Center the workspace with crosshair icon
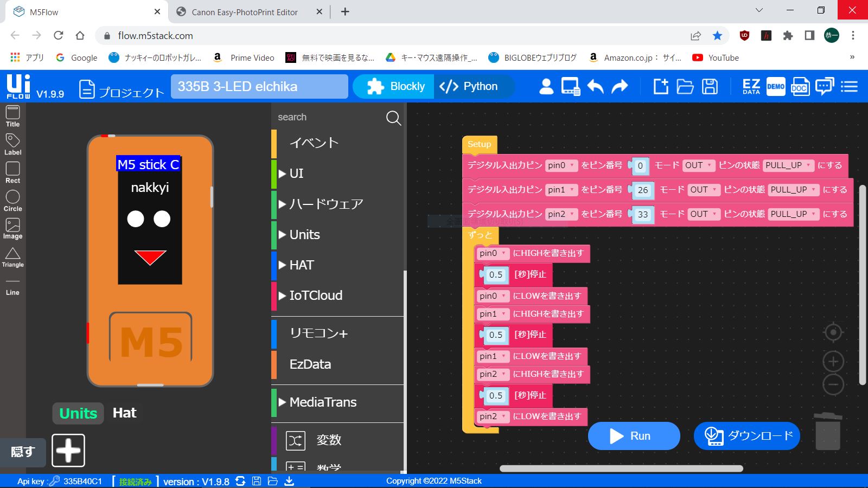 [x=833, y=332]
